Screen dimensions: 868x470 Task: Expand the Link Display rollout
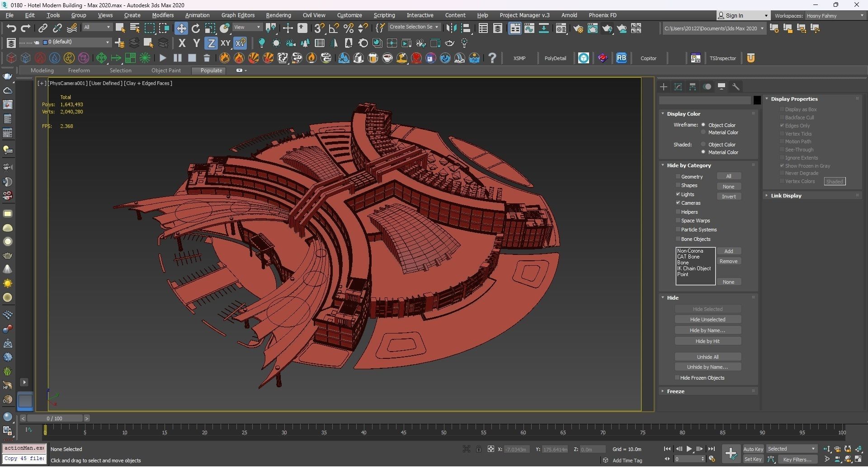click(x=785, y=196)
